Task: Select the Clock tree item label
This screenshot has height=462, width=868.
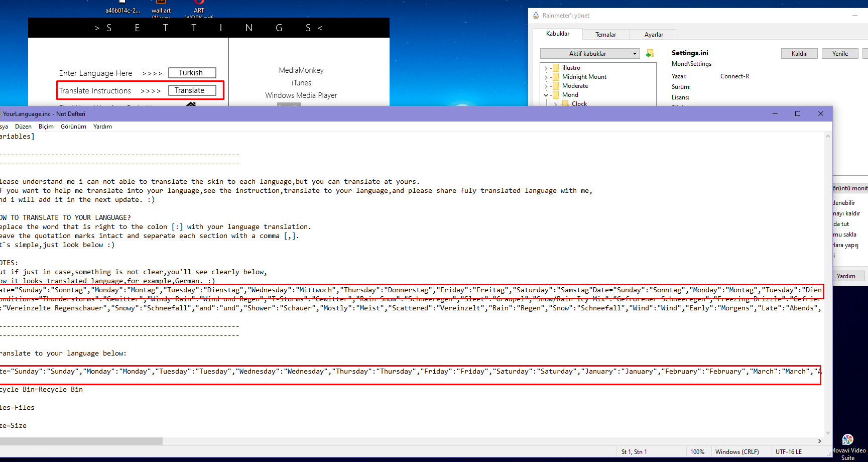Action: pos(579,104)
